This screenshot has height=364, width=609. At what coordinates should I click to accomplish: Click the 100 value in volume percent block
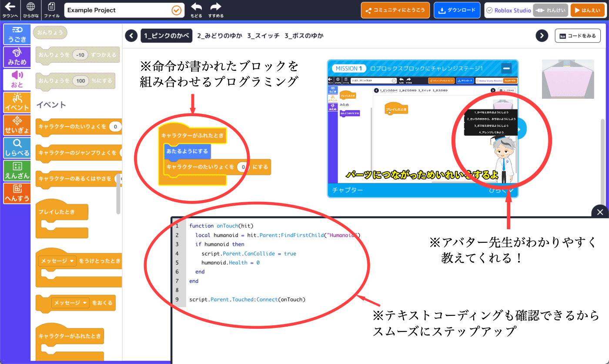81,81
